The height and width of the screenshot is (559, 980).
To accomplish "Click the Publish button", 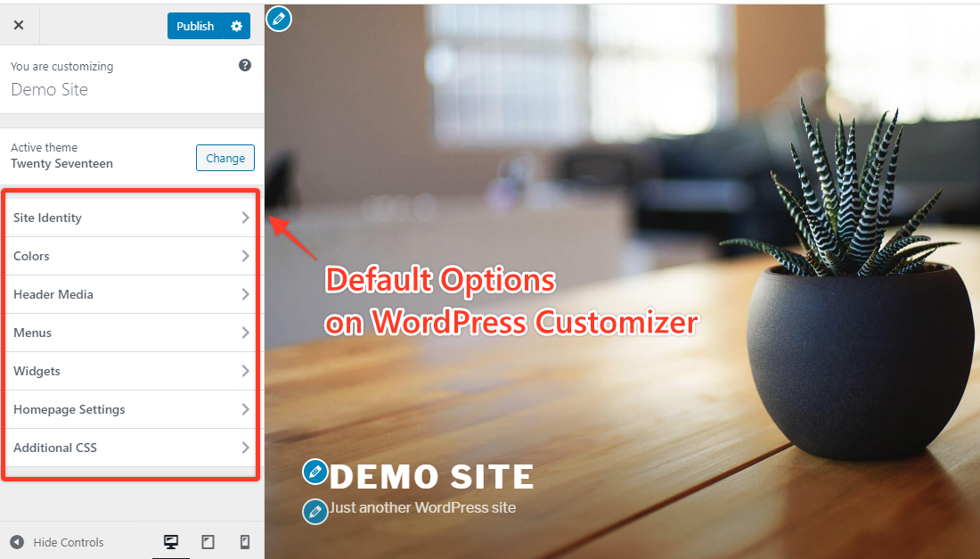I will tap(195, 26).
